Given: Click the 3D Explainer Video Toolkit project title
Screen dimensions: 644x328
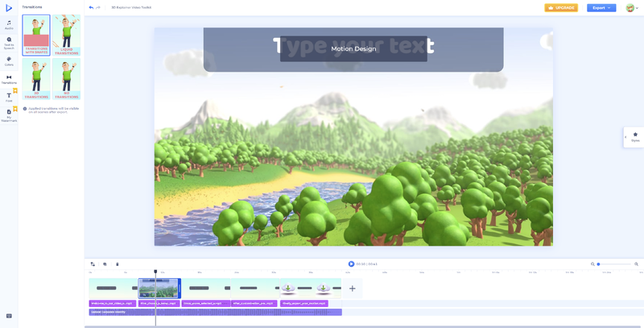Looking at the screenshot, I should [131, 7].
